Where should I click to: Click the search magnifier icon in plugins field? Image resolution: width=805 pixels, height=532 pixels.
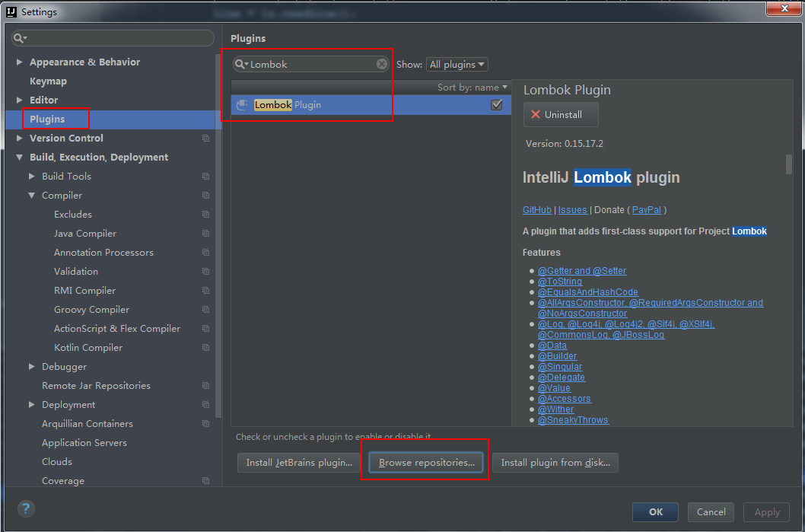pyautogui.click(x=241, y=65)
